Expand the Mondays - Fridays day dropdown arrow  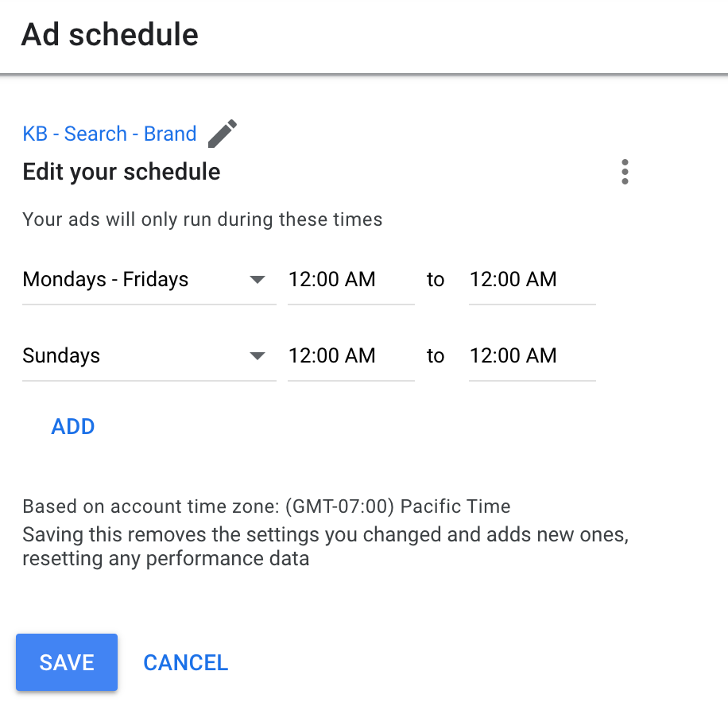(258, 279)
